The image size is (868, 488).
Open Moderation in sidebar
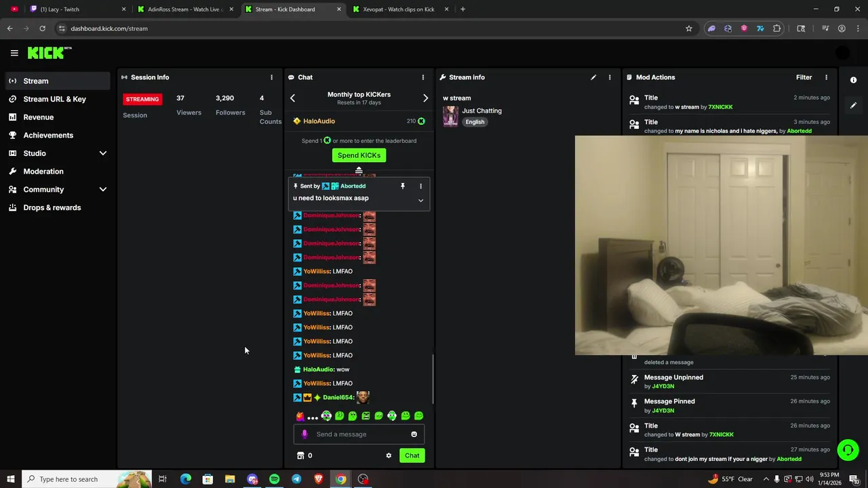[x=57, y=171]
